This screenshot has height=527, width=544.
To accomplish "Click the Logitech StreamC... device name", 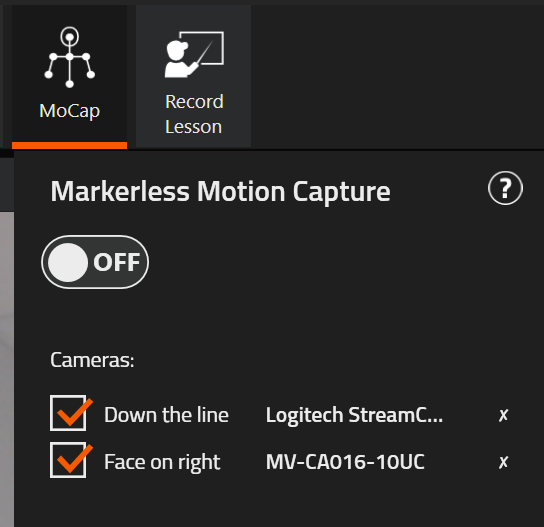I will (x=354, y=415).
